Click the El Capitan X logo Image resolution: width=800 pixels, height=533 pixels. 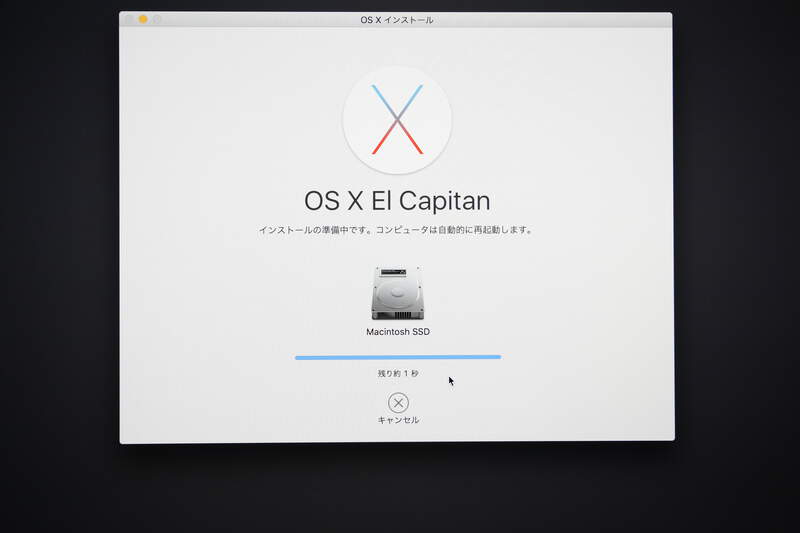coord(397,120)
